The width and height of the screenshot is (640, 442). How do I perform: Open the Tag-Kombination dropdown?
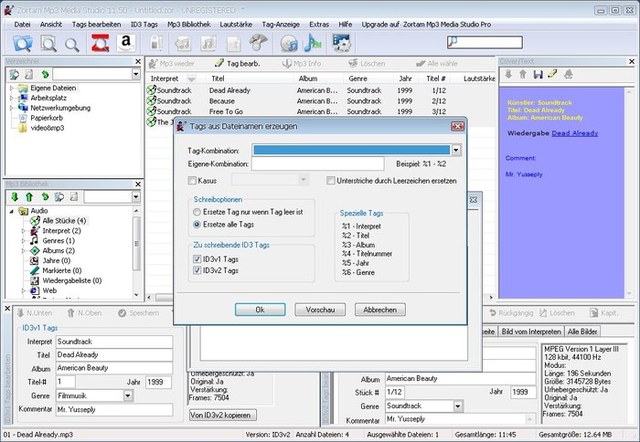456,150
